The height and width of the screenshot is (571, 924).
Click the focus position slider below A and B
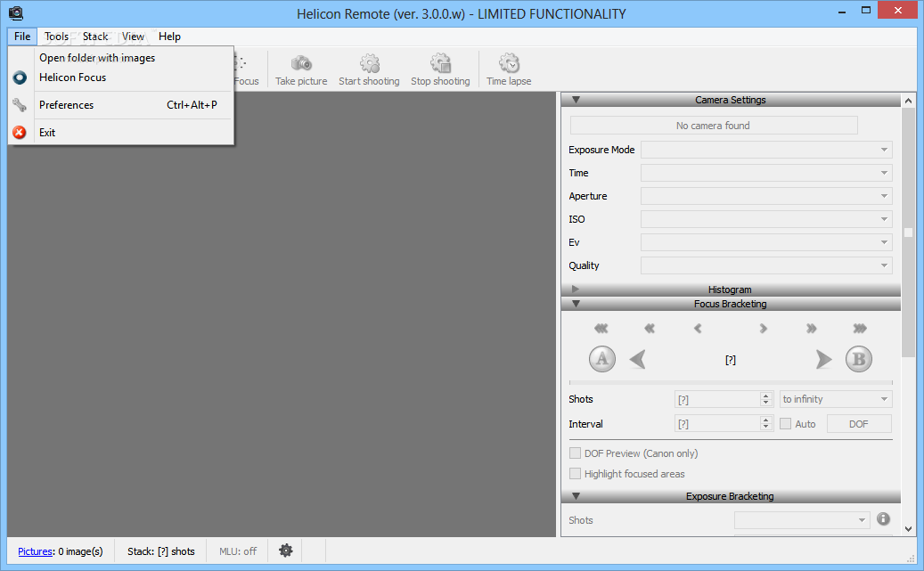click(731, 382)
